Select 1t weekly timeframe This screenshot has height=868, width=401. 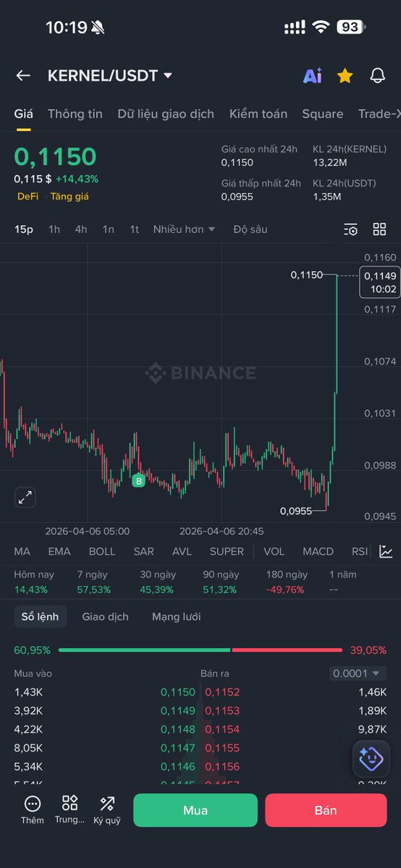(135, 229)
